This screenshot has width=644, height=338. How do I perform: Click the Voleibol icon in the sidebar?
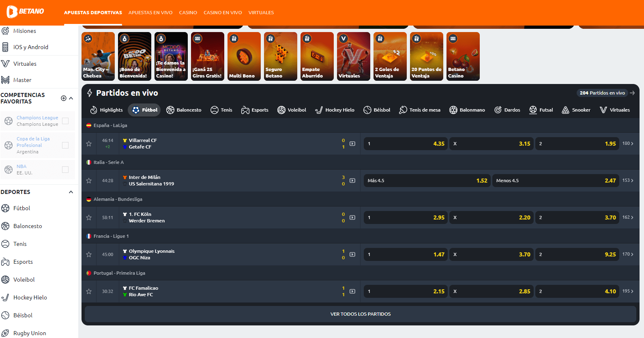[x=5, y=280]
